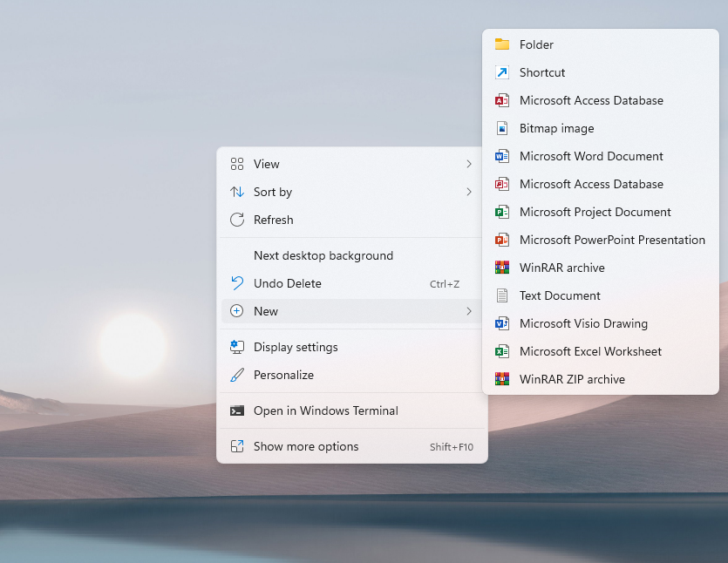Click the Windows Terminal icon

pyautogui.click(x=237, y=410)
